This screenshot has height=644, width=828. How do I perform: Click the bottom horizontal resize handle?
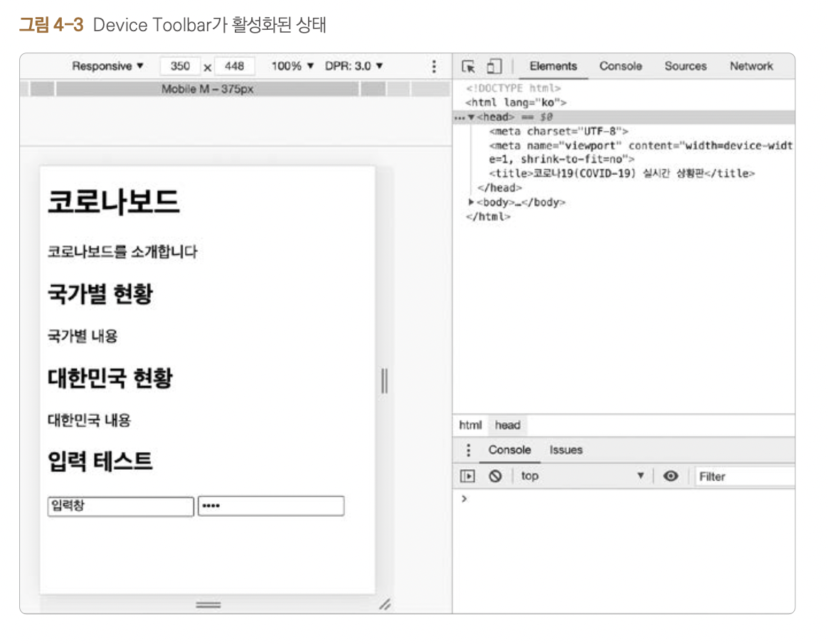coord(208,605)
